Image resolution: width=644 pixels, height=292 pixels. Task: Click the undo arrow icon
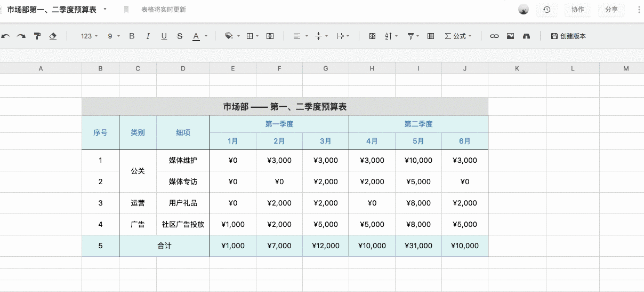(x=6, y=36)
